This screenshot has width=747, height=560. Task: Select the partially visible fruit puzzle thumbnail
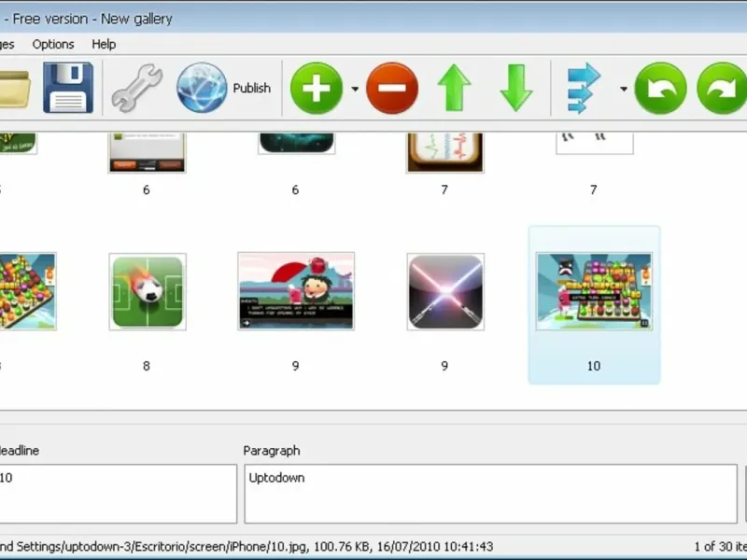(x=28, y=291)
